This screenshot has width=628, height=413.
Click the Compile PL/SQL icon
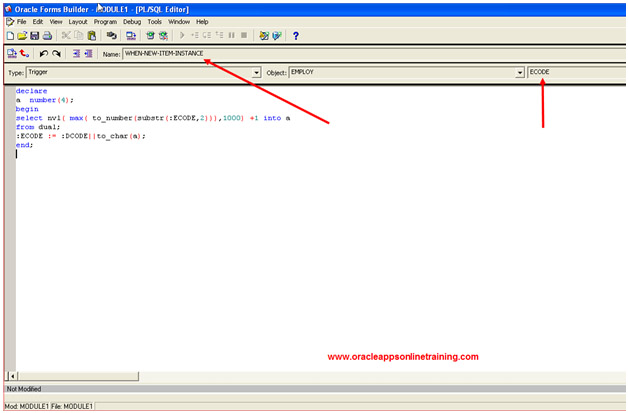click(10, 54)
